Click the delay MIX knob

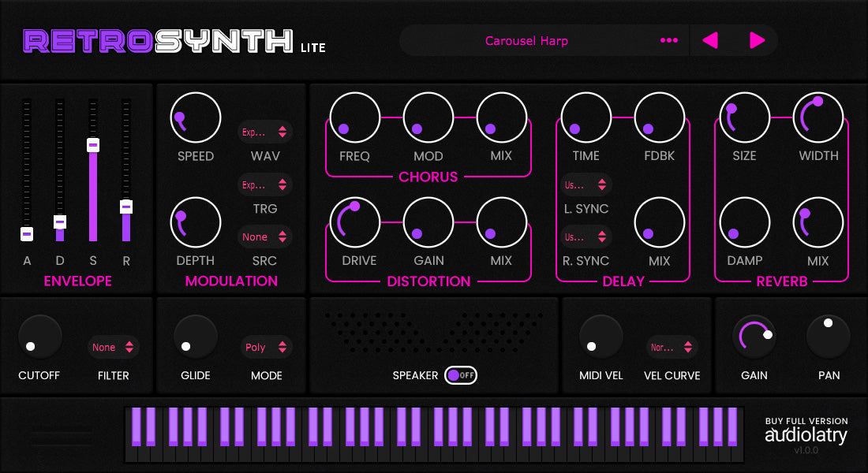pyautogui.click(x=660, y=222)
